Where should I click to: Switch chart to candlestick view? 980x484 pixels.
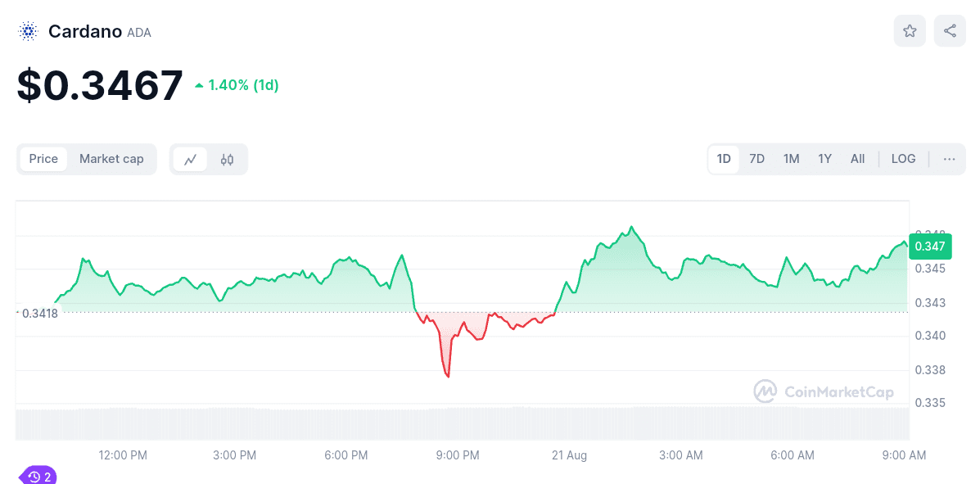tap(227, 159)
